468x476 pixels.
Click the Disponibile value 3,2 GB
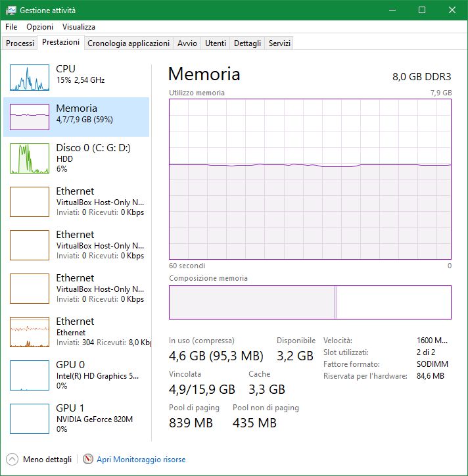coord(295,356)
